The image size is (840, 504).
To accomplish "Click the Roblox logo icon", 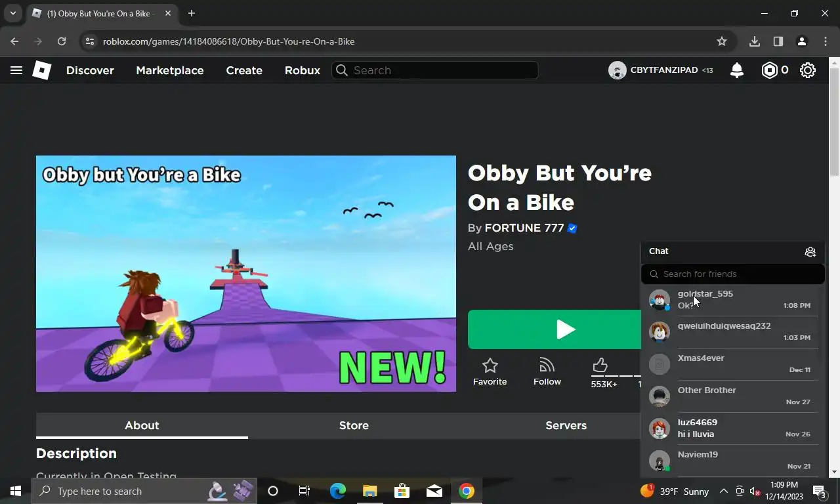I will 41,70.
